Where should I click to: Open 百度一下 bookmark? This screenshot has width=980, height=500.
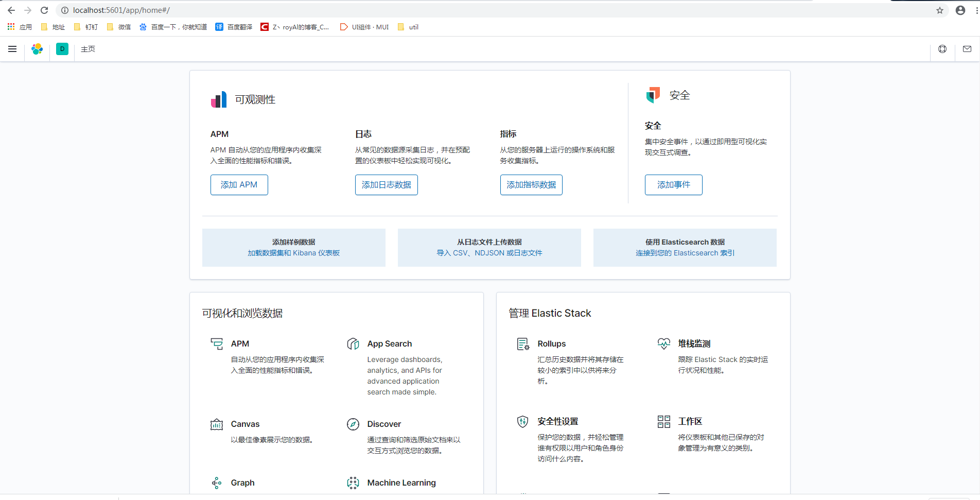click(x=173, y=27)
